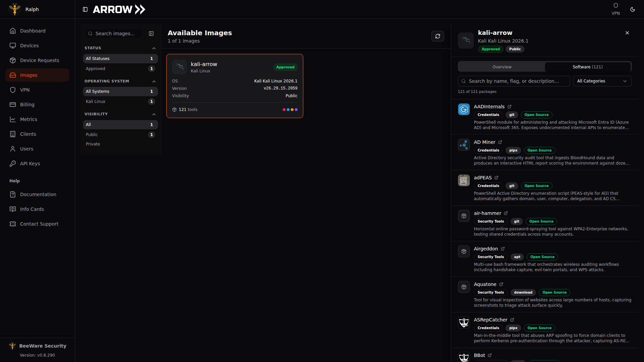The height and width of the screenshot is (362, 644).
Task: Click the 121 tools package icon on the card
Action: coord(174,110)
